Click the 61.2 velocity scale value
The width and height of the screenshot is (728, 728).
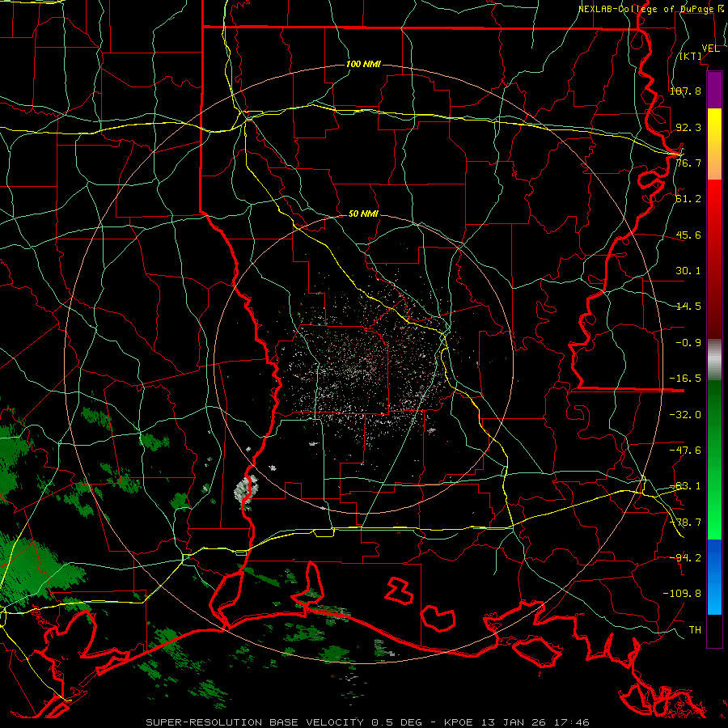click(x=688, y=199)
